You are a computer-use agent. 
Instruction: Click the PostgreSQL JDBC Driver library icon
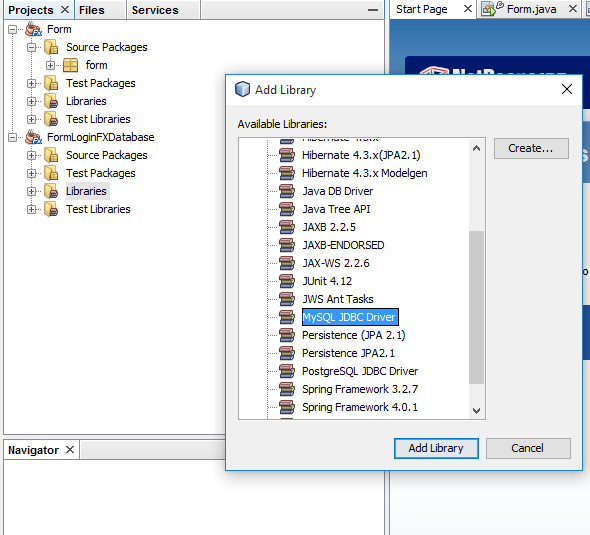(x=287, y=371)
